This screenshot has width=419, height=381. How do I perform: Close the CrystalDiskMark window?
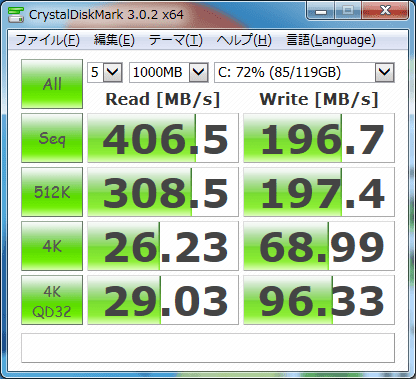[386, 11]
